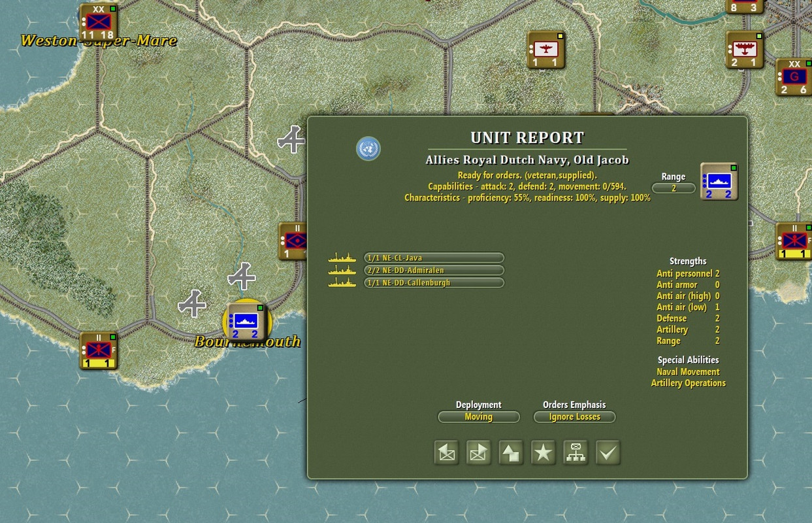Open the formation hierarchy chart button
Viewport: 812px width, 523px height.
(576, 452)
